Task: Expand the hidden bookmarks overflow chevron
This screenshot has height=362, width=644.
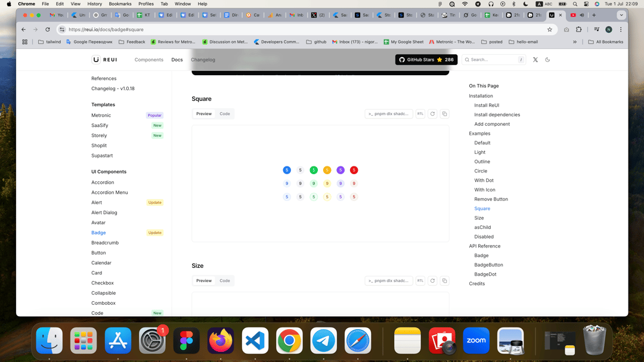Action: tap(575, 42)
